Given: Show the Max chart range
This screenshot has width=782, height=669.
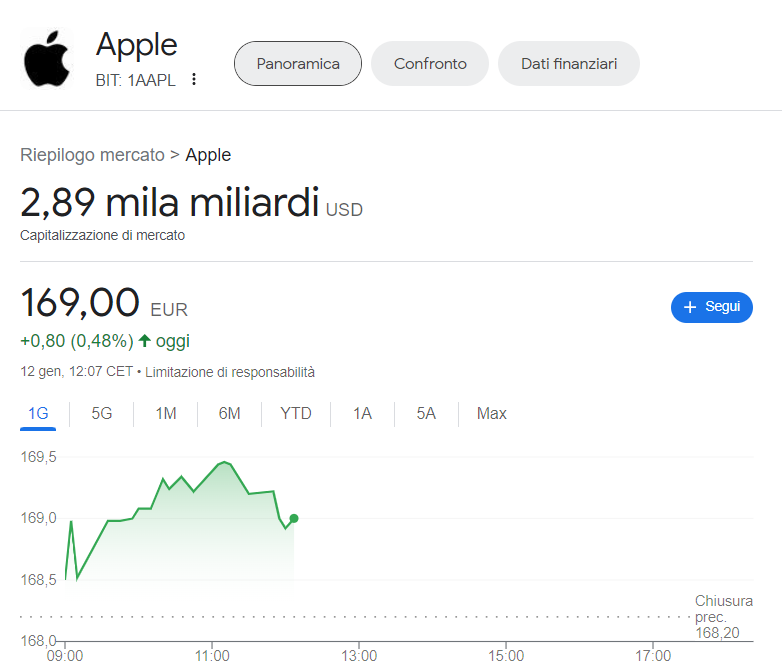Looking at the screenshot, I should coord(492,414).
